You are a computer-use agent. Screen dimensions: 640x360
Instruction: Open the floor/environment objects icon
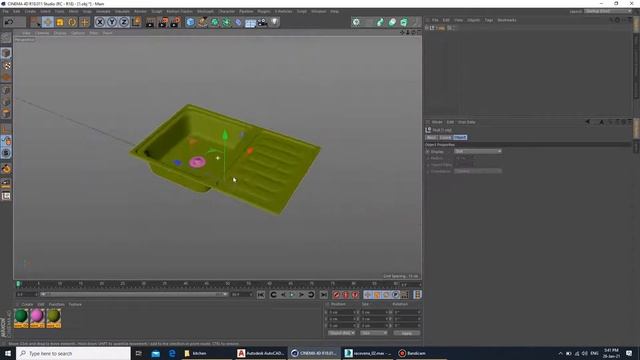click(x=250, y=22)
